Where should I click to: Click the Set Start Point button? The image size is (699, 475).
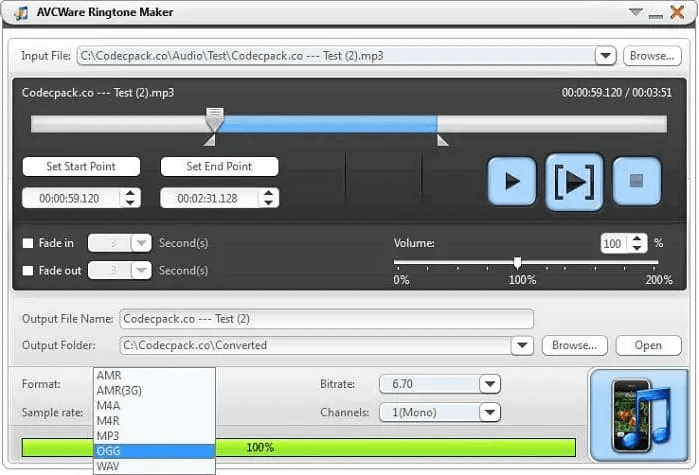point(81,166)
